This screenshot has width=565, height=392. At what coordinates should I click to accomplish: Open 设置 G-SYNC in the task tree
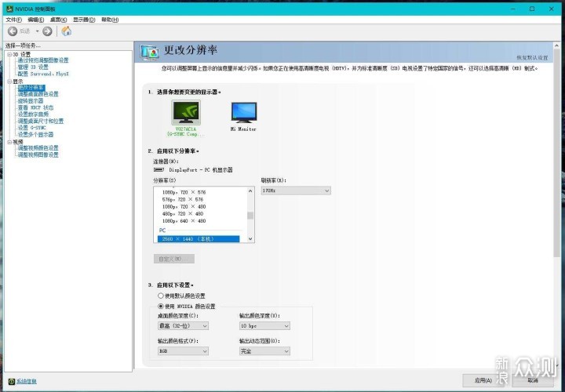click(32, 128)
